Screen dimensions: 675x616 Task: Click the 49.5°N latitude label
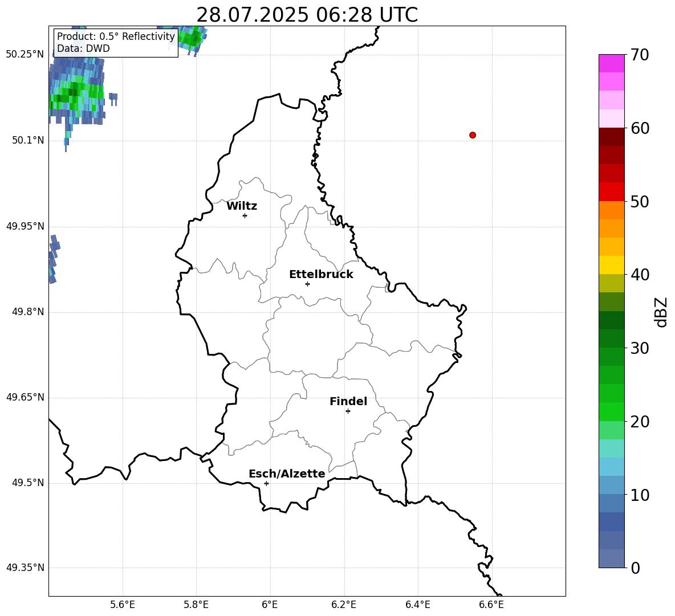(28, 483)
